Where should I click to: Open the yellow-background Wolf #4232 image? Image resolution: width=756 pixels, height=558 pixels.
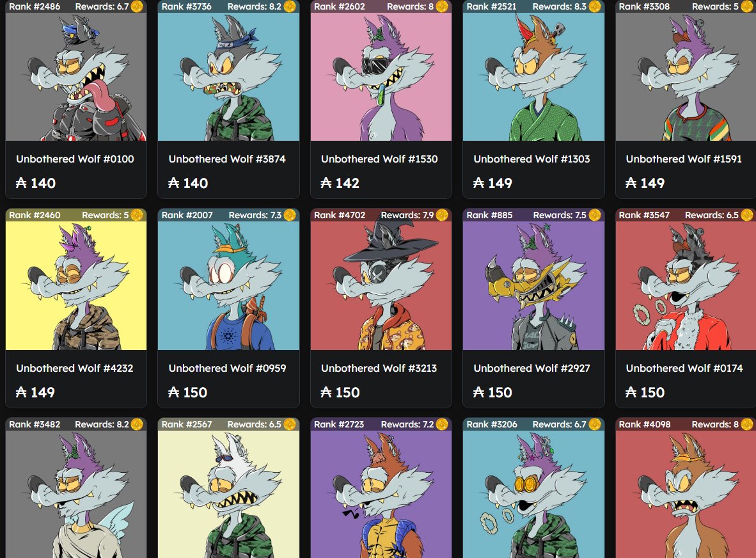(x=75, y=285)
